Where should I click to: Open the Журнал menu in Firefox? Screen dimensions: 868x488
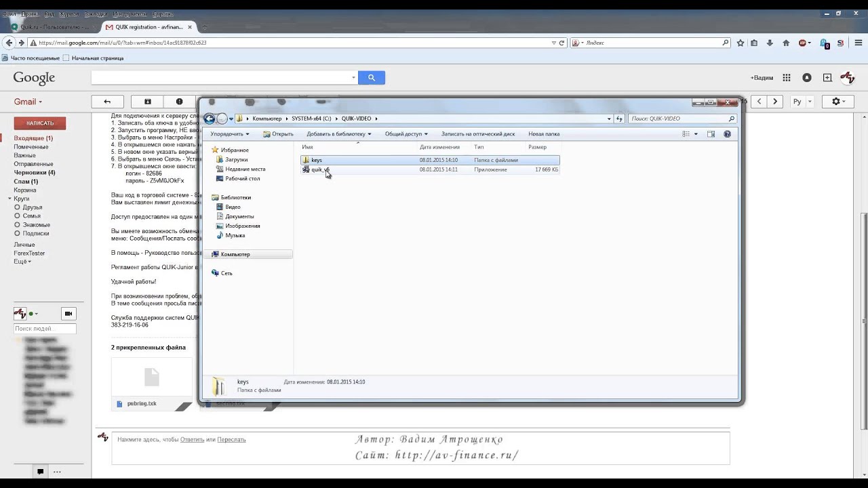(x=68, y=14)
